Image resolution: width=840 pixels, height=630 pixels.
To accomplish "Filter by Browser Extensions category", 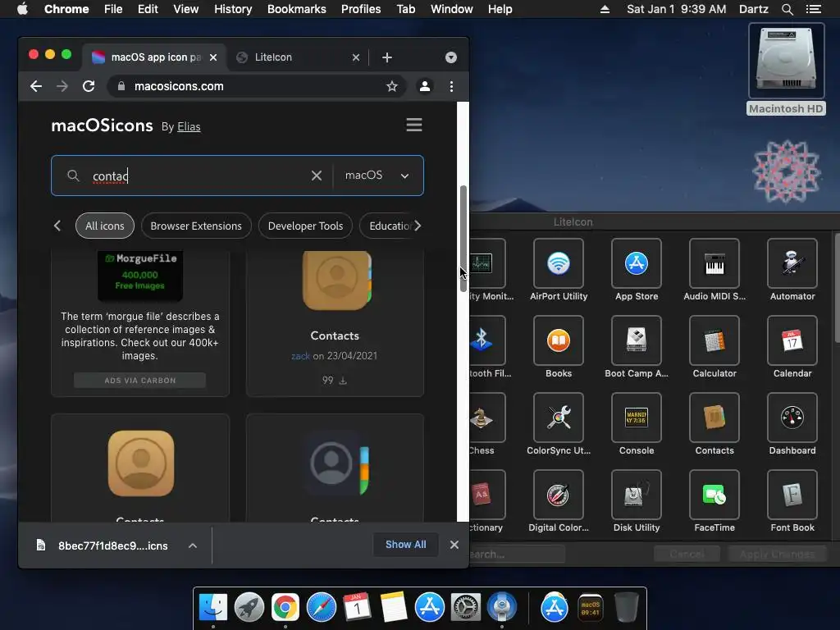I will [x=196, y=226].
